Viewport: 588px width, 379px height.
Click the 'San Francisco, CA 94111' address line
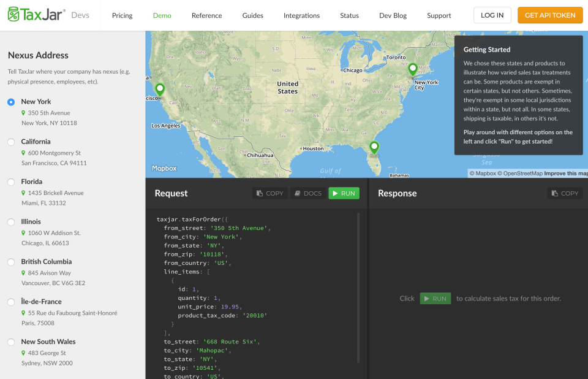coord(54,163)
